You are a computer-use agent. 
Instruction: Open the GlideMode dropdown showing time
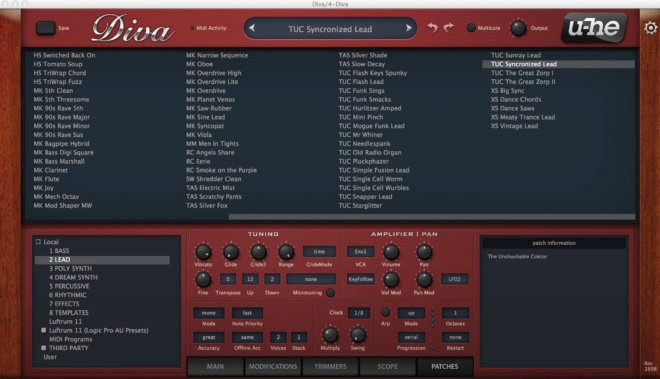tap(319, 252)
